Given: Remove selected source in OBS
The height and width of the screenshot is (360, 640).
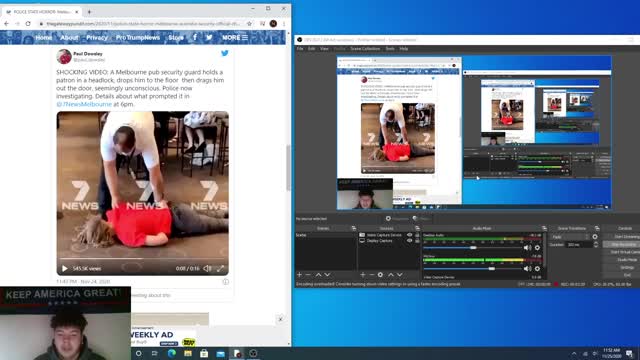Looking at the screenshot, I should (371, 275).
